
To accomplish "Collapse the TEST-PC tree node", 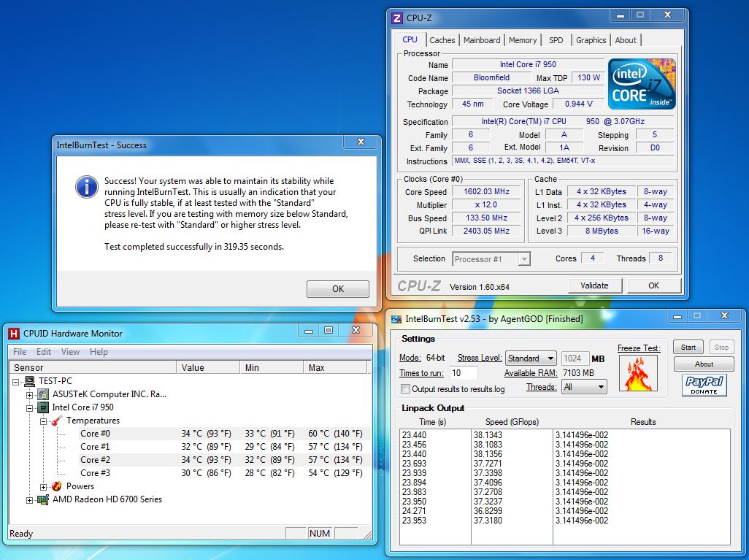I will click(x=16, y=381).
